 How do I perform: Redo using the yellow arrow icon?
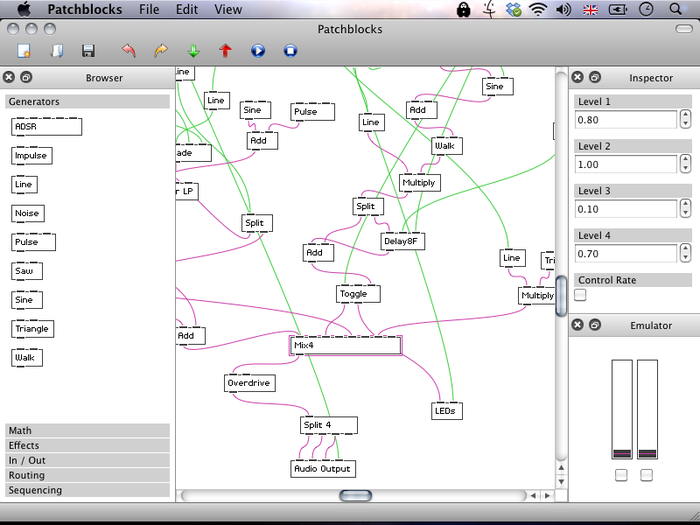click(x=160, y=50)
